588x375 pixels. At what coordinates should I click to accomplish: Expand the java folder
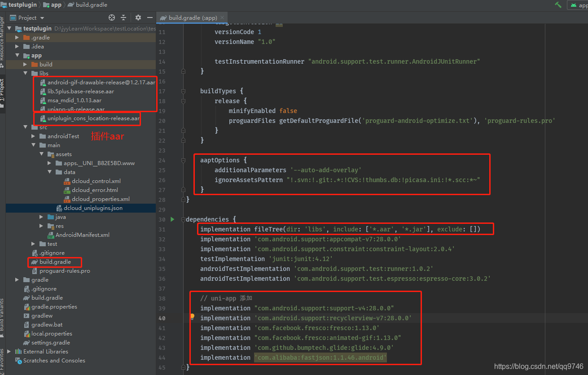tap(41, 217)
